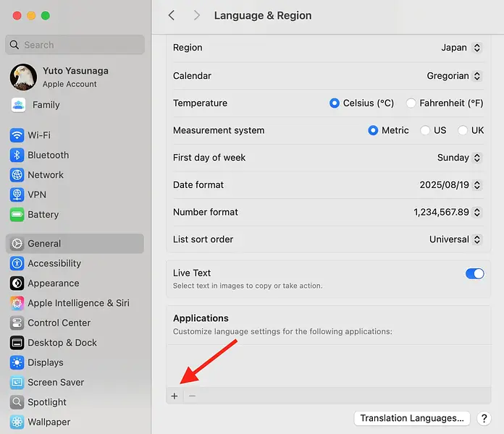Open the Screen Saver icon
This screenshot has height=434, width=504.
coord(17,383)
